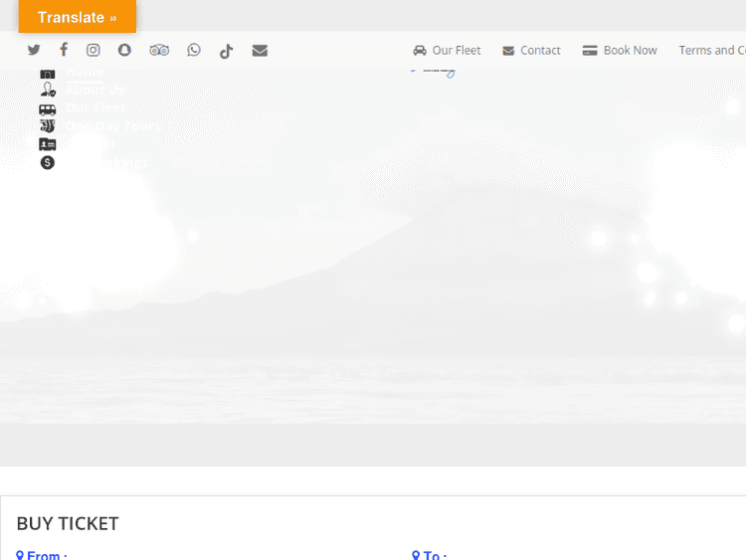The width and height of the screenshot is (746, 560).
Task: Visit the Facebook page icon
Action: coord(64,50)
